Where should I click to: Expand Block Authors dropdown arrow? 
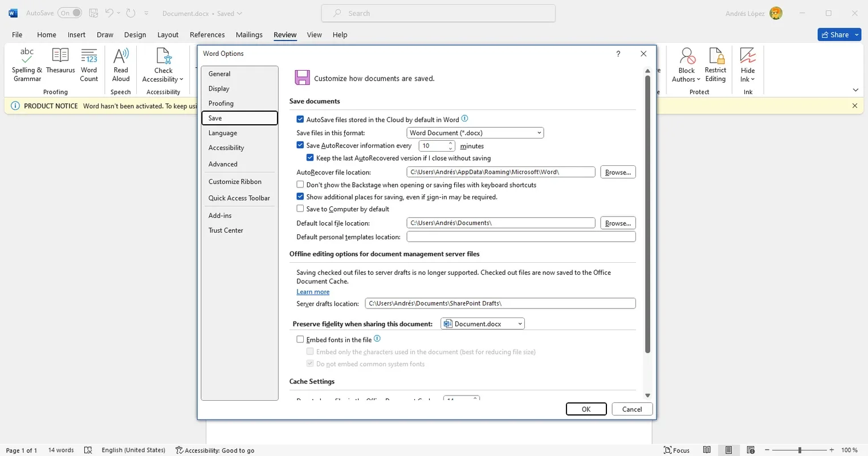(x=698, y=80)
